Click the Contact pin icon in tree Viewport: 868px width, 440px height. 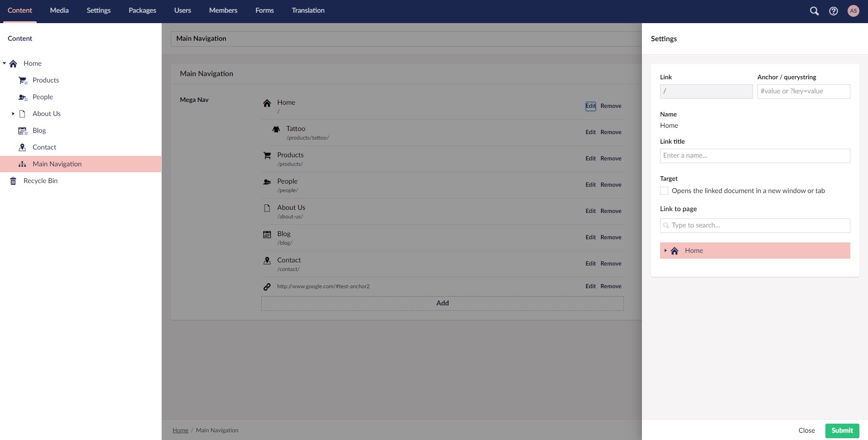[22, 147]
